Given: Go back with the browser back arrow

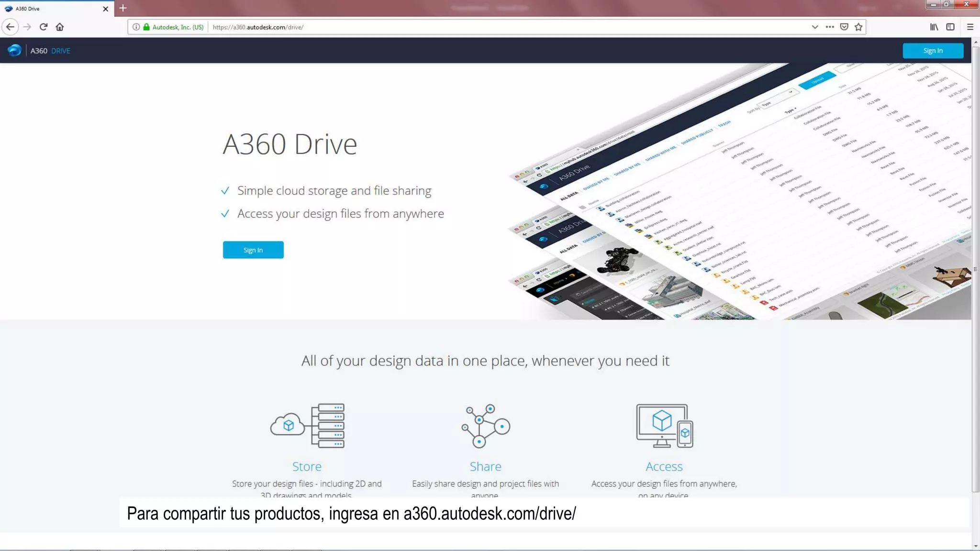Looking at the screenshot, I should tap(10, 27).
